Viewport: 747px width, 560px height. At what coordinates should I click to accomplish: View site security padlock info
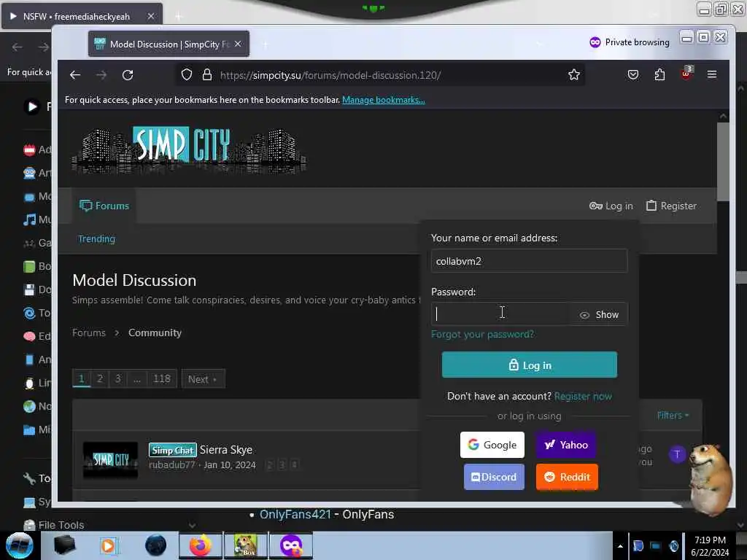(206, 75)
